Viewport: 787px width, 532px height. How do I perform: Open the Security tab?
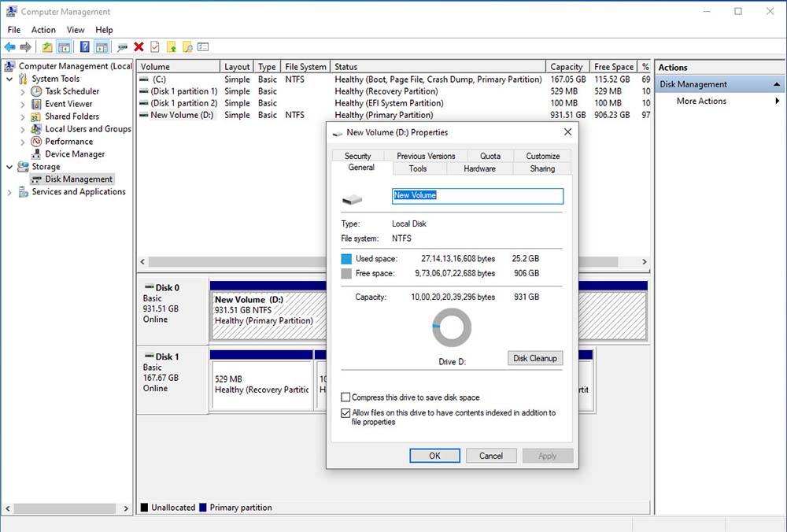point(357,156)
